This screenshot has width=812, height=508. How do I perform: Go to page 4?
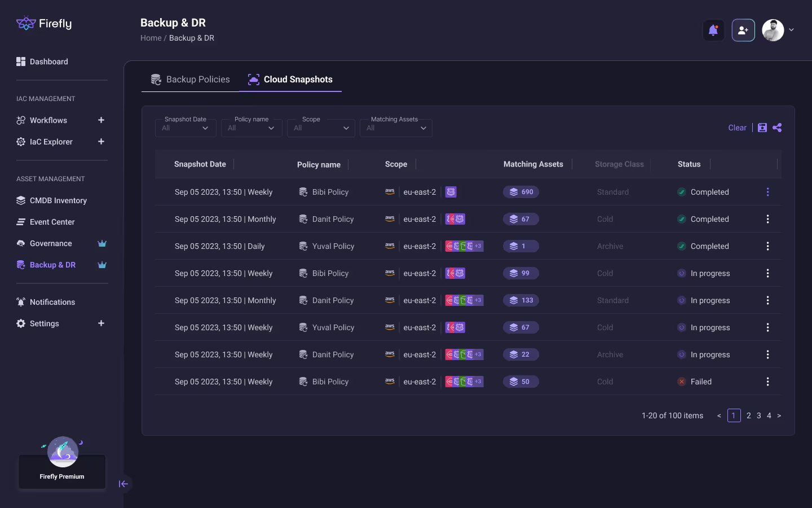pyautogui.click(x=769, y=415)
